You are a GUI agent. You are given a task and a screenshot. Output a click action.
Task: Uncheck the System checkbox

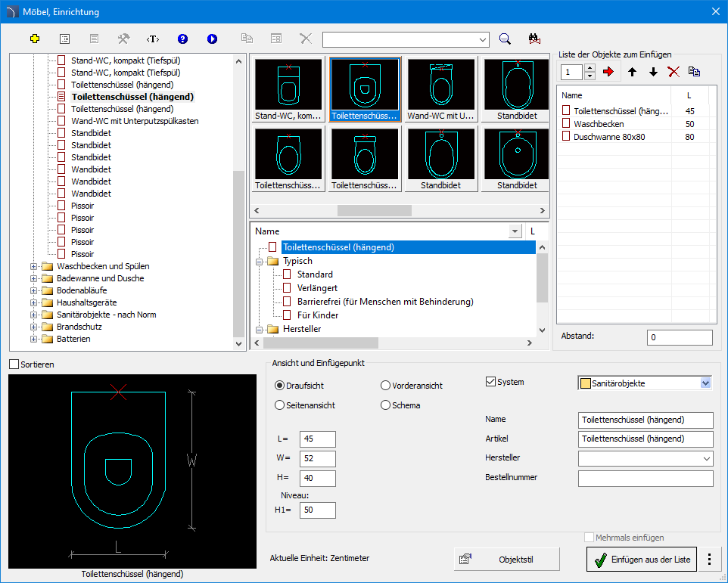click(490, 382)
